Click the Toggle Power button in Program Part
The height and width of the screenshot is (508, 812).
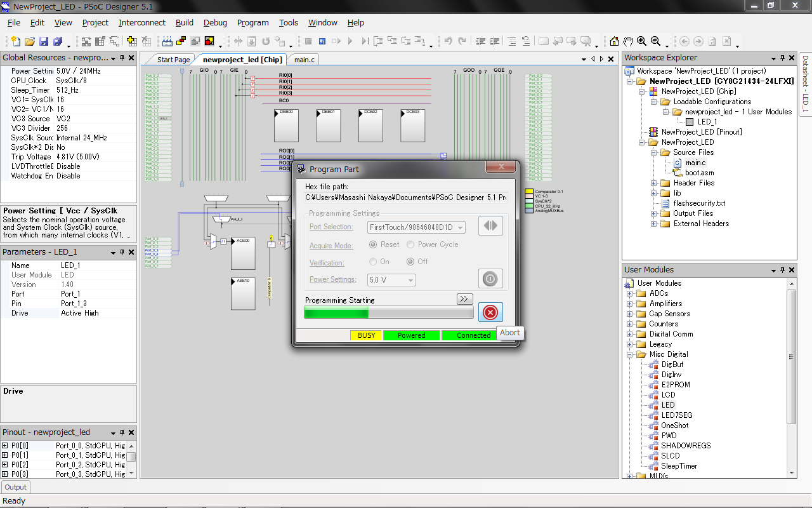490,278
